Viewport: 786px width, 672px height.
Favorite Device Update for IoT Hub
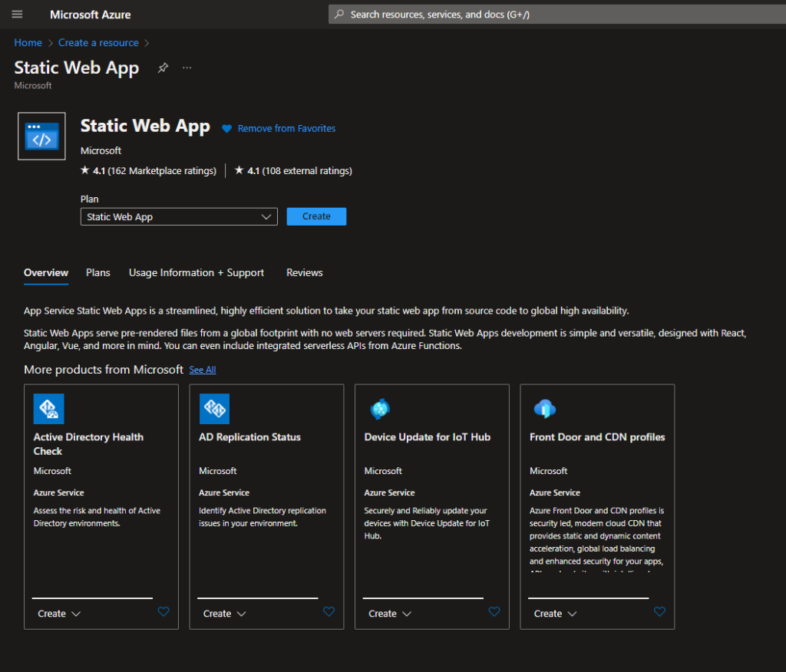[x=494, y=611]
